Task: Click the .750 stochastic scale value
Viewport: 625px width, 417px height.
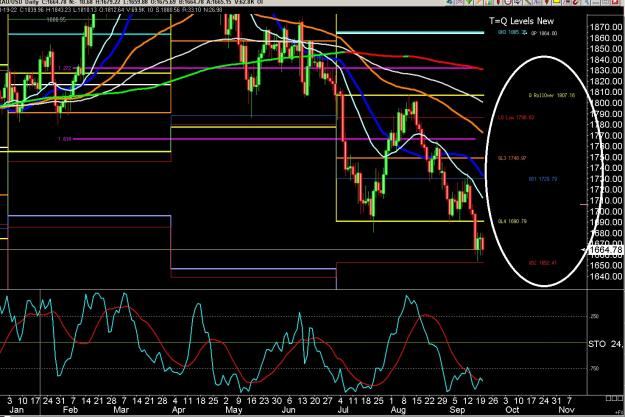Action: tap(594, 369)
